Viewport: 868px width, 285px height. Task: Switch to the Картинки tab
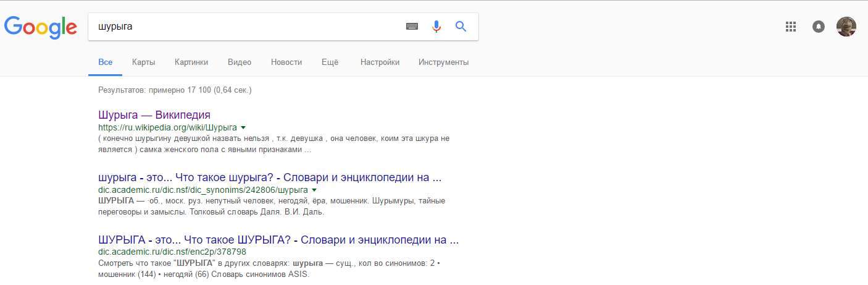click(x=191, y=62)
